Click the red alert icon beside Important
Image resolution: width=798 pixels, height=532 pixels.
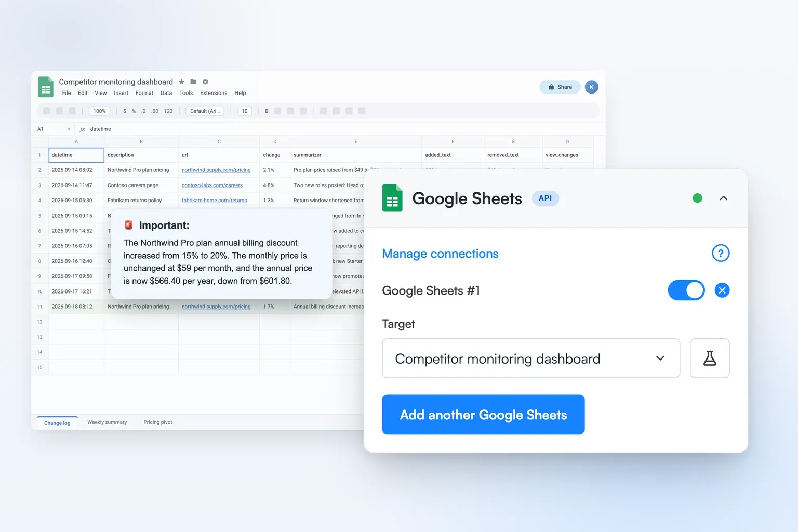[x=128, y=225]
